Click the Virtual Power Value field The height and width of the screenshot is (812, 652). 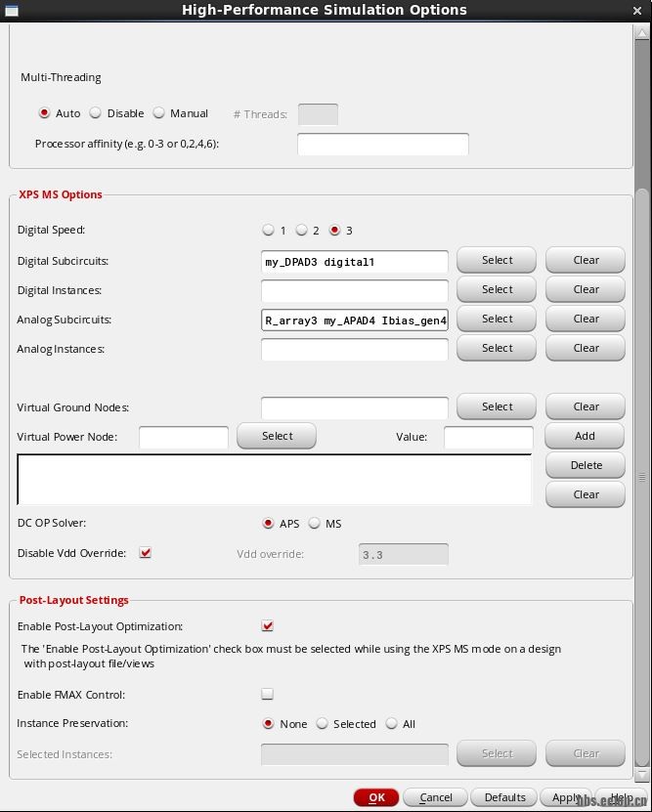[x=489, y=438]
